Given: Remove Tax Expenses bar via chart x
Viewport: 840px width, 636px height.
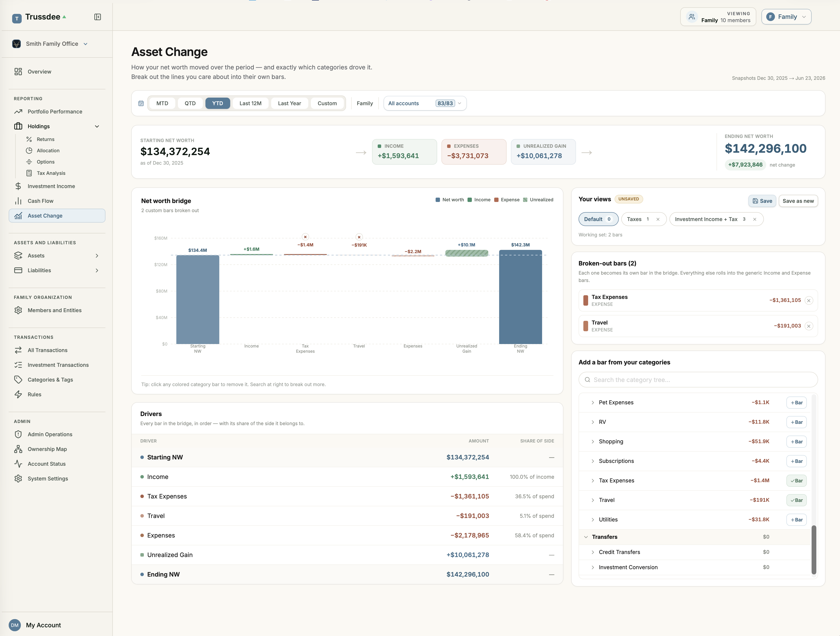Looking at the screenshot, I should click(x=305, y=237).
